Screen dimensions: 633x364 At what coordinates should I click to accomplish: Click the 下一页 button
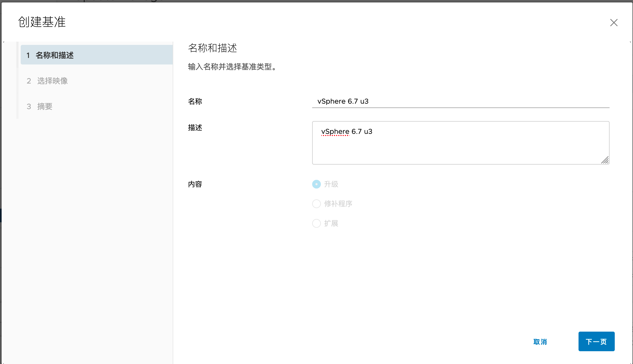coord(596,341)
